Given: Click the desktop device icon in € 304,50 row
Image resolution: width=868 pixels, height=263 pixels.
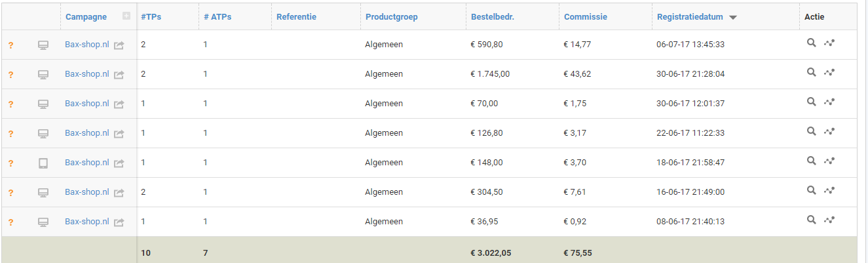Looking at the screenshot, I should click(x=43, y=193).
